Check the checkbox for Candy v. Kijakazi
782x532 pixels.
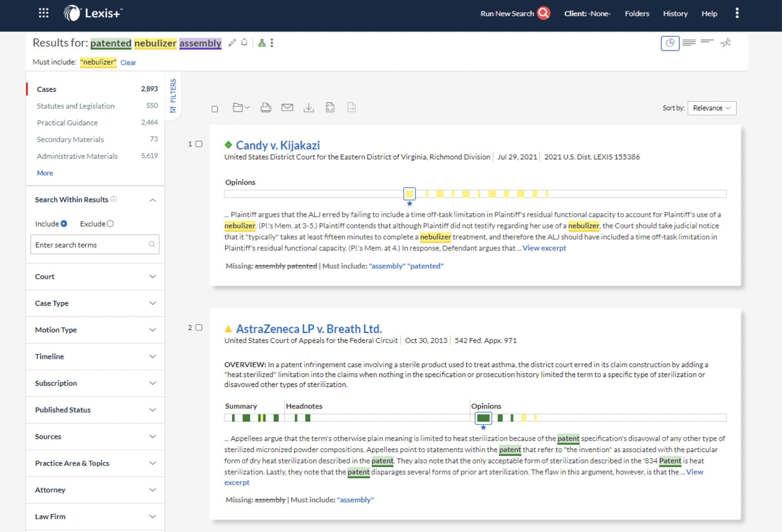[199, 144]
